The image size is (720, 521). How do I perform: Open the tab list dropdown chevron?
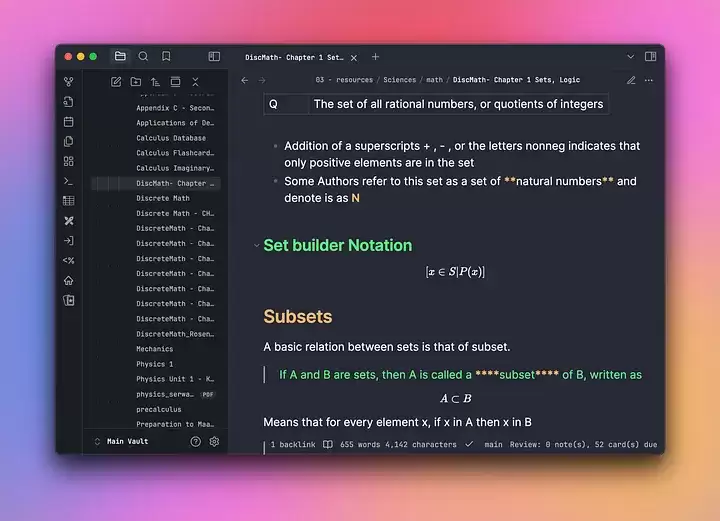pos(630,57)
